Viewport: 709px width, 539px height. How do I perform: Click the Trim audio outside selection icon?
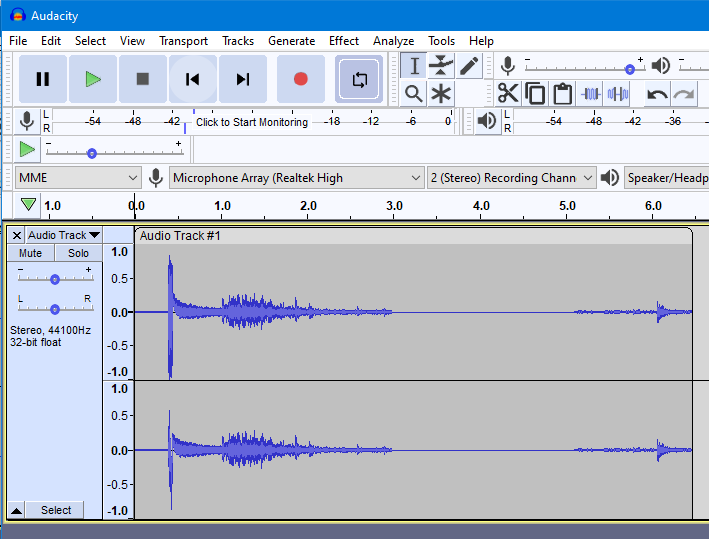pos(591,94)
